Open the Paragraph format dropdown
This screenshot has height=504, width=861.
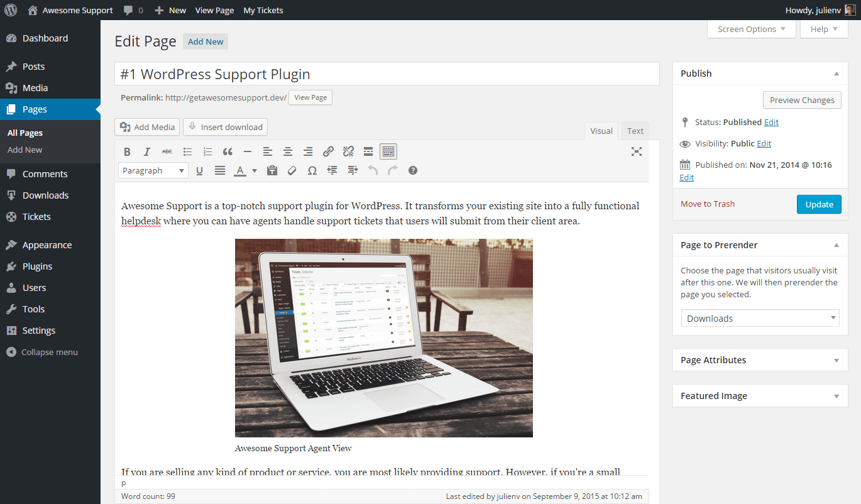point(153,170)
